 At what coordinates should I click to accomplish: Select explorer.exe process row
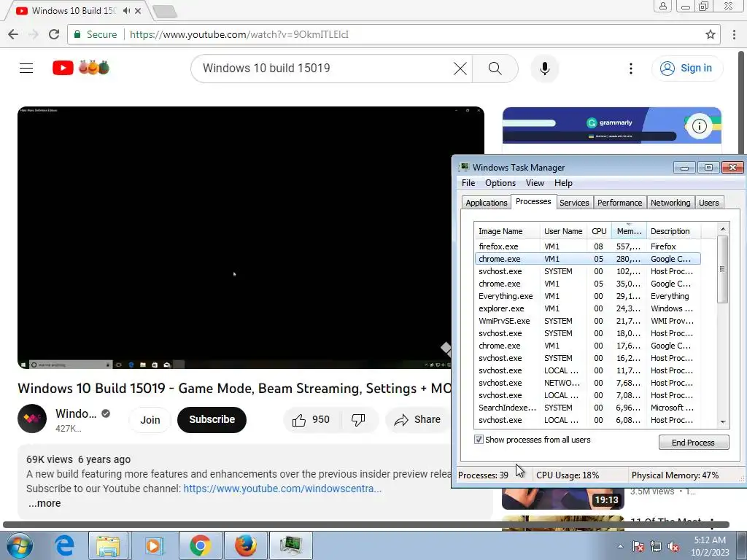[x=587, y=308]
